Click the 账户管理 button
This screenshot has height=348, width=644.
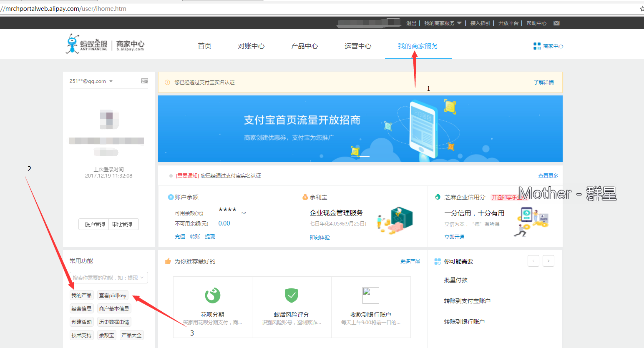point(95,225)
